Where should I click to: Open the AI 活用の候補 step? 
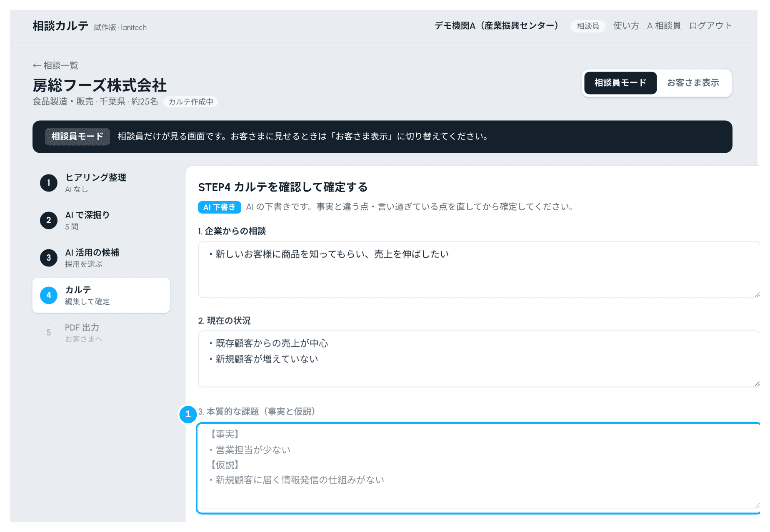pos(101,258)
